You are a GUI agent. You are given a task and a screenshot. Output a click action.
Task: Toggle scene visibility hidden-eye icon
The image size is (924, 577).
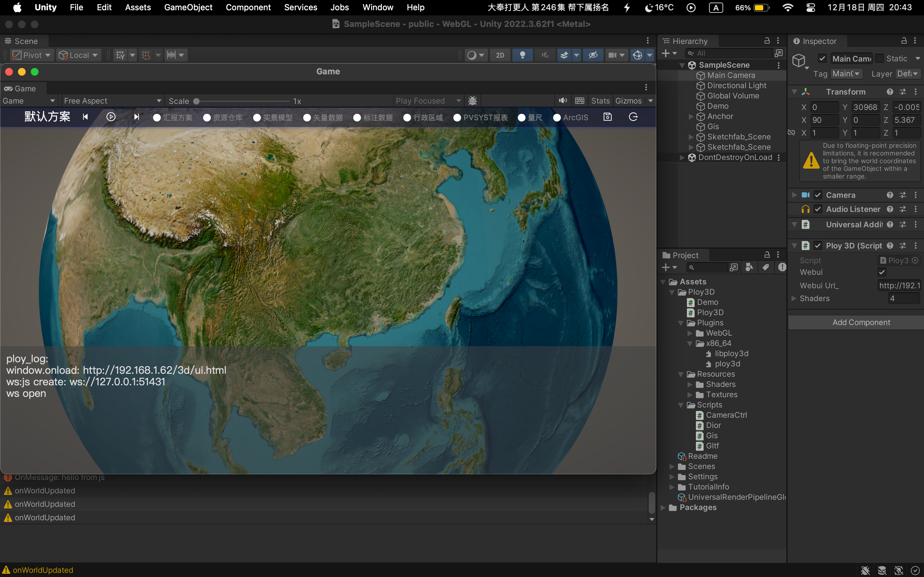[x=593, y=55]
